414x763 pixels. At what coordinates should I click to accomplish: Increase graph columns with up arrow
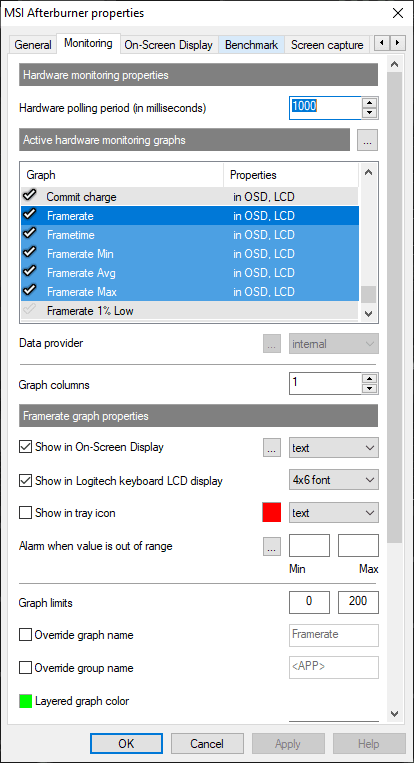click(370, 378)
